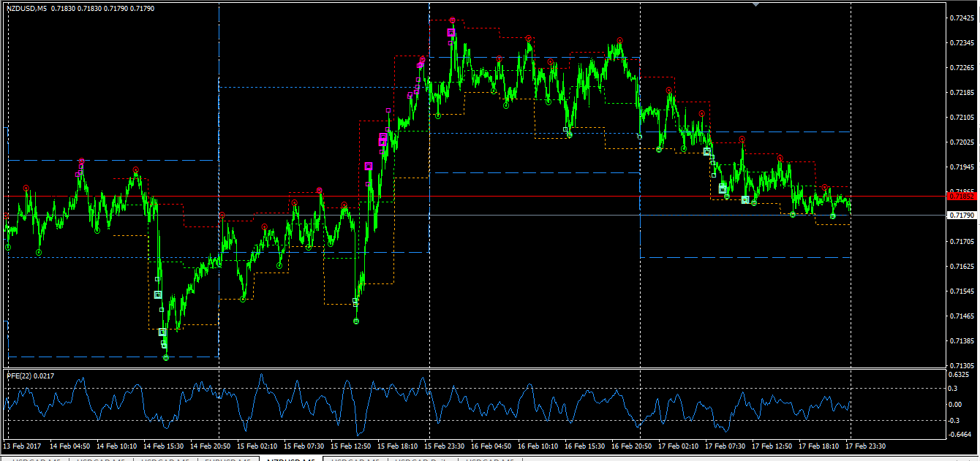Click the 15 Feb 12:50 time label
This screenshot has width=980, height=461.
point(350,445)
